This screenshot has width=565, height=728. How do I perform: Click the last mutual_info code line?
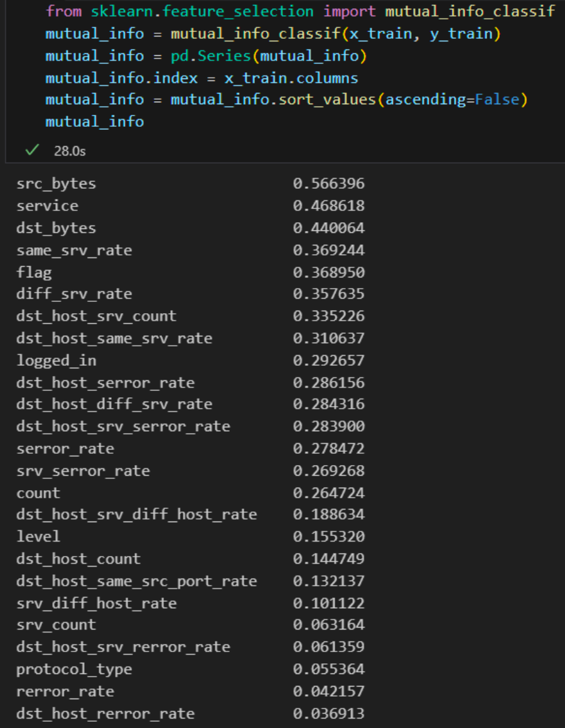[95, 122]
